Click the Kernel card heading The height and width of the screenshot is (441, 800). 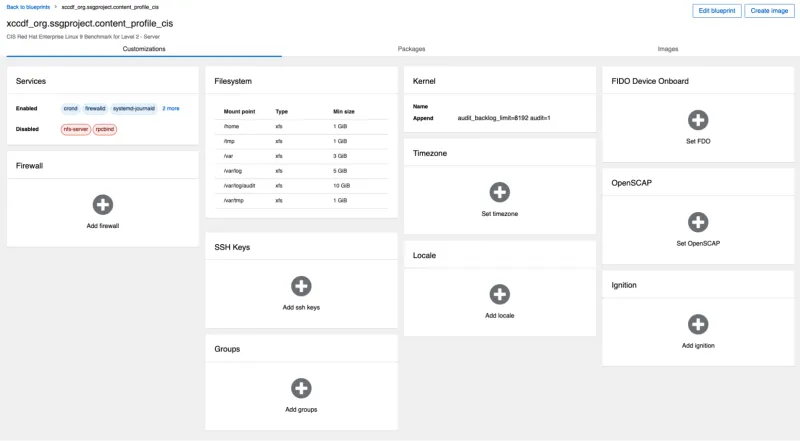pos(424,81)
